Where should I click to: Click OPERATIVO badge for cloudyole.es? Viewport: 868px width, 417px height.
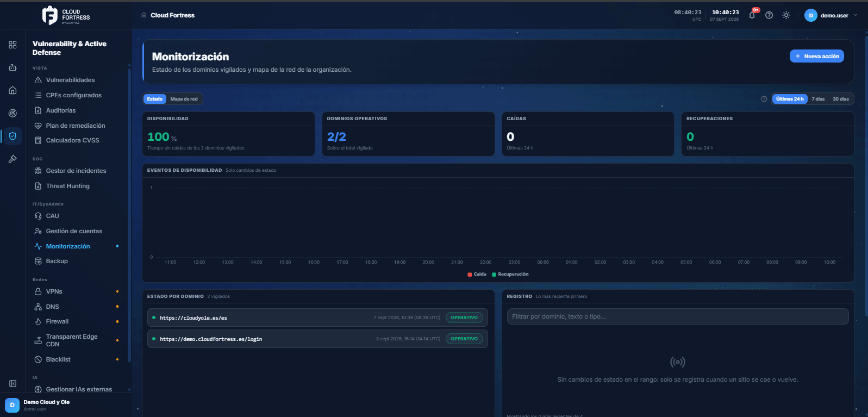pos(464,318)
